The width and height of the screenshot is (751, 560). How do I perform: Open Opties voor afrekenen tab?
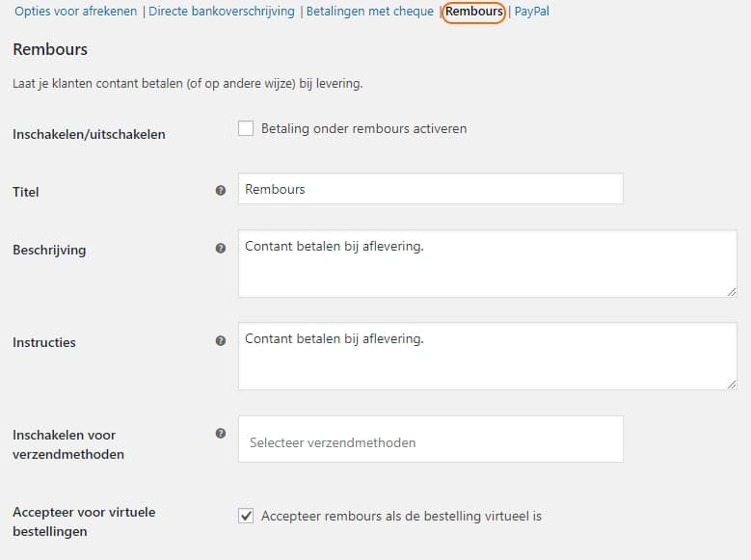click(75, 11)
